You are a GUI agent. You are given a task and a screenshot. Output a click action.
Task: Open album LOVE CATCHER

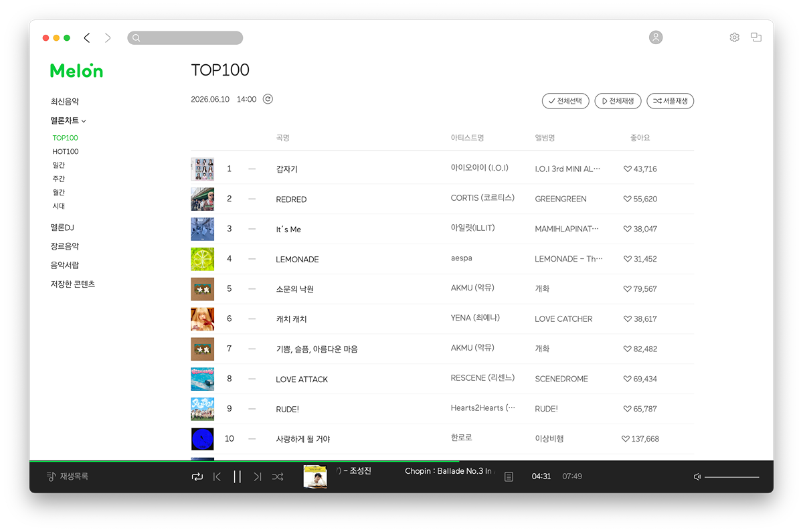[563, 319]
